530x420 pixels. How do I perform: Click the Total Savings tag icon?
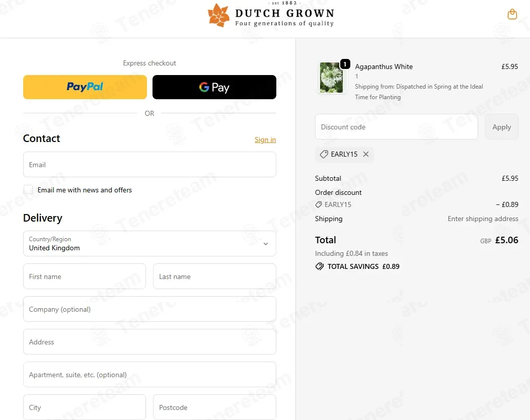tap(320, 266)
